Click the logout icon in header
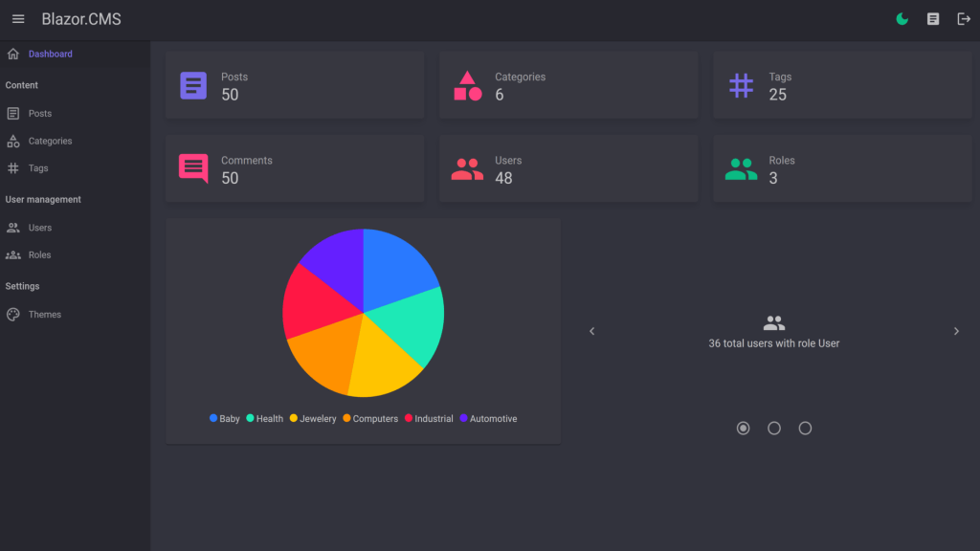The image size is (980, 551). (x=964, y=19)
